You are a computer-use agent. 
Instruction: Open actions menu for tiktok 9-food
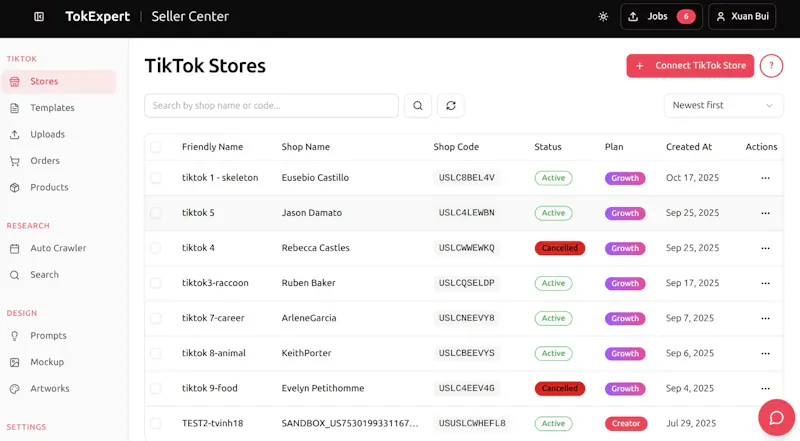coord(765,388)
